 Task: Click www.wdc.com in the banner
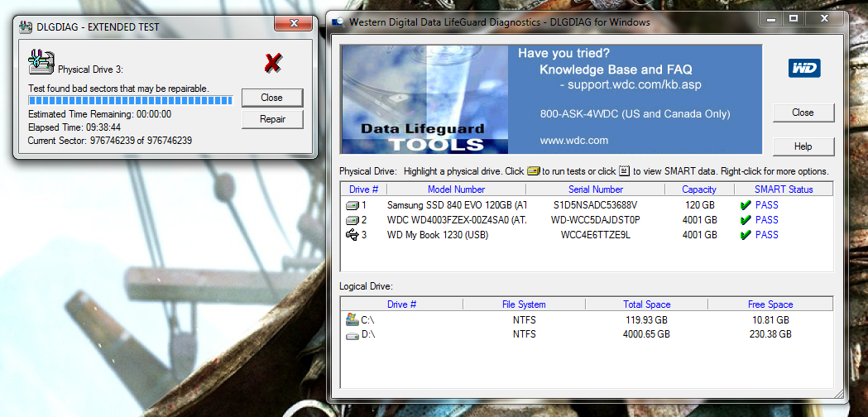574,140
